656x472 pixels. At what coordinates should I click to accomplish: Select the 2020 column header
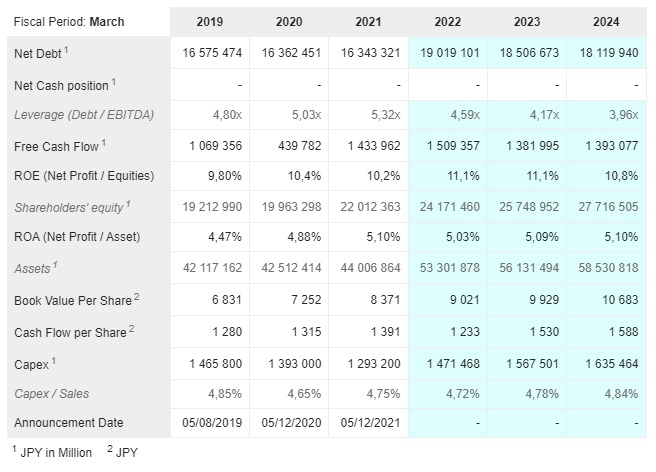click(x=290, y=22)
